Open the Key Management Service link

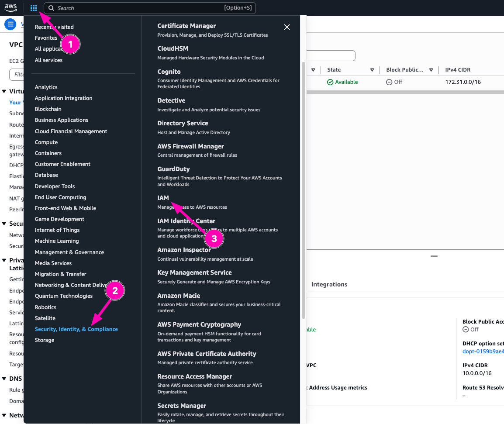tap(194, 272)
